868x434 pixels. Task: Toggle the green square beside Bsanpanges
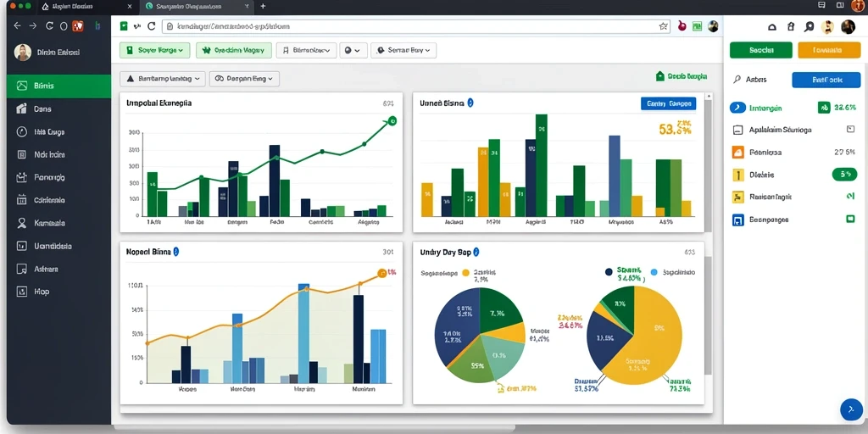click(850, 220)
